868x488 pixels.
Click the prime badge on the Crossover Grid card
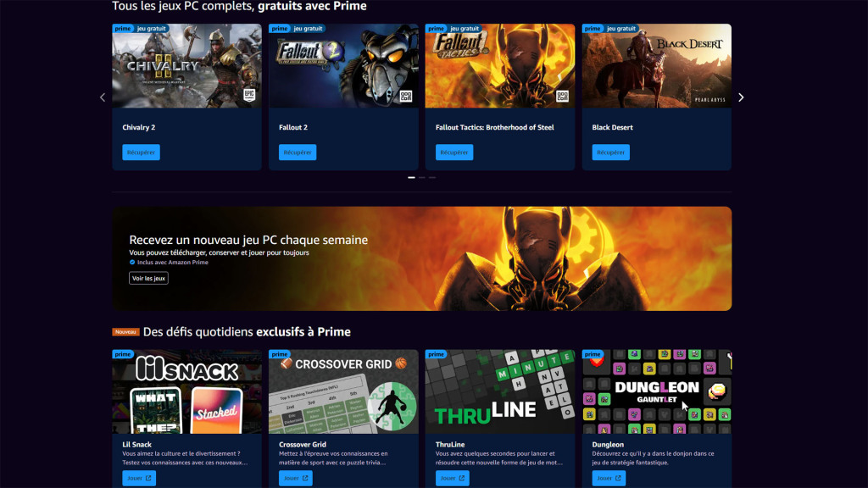click(280, 354)
